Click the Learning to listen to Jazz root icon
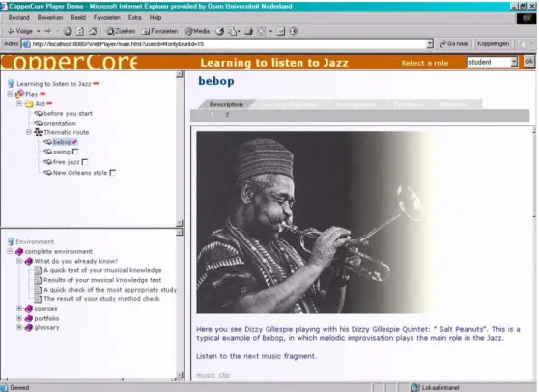The image size is (539, 392). pyautogui.click(x=11, y=83)
